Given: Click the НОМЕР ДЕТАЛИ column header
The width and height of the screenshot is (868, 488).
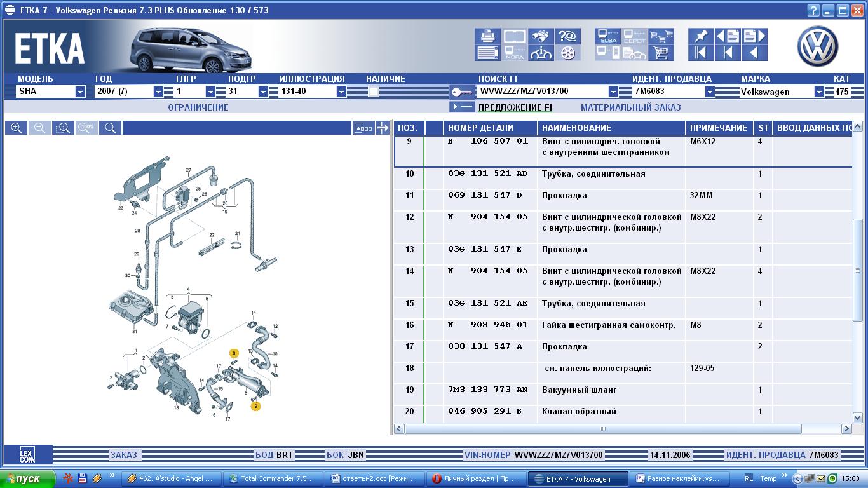Looking at the screenshot, I should click(491, 128).
